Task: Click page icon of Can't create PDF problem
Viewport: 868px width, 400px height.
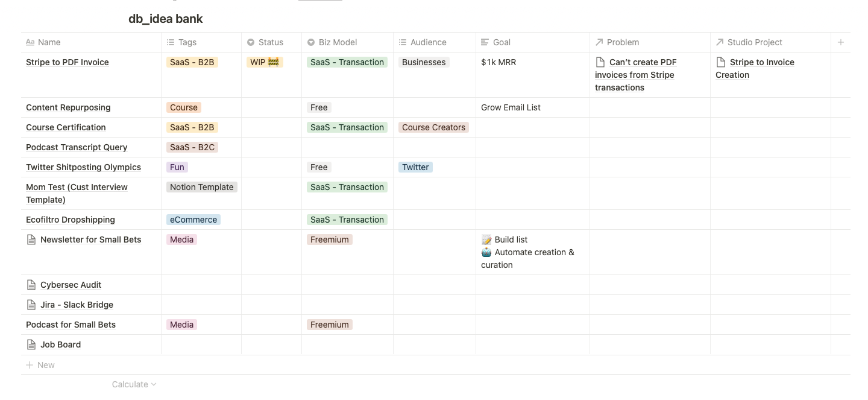Action: [600, 62]
